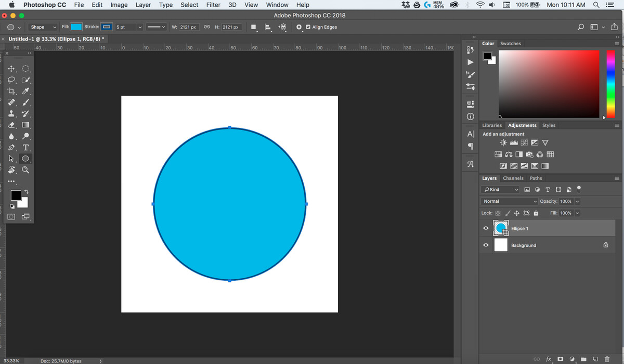Select the Brush tool
The height and width of the screenshot is (364, 624).
tap(25, 102)
